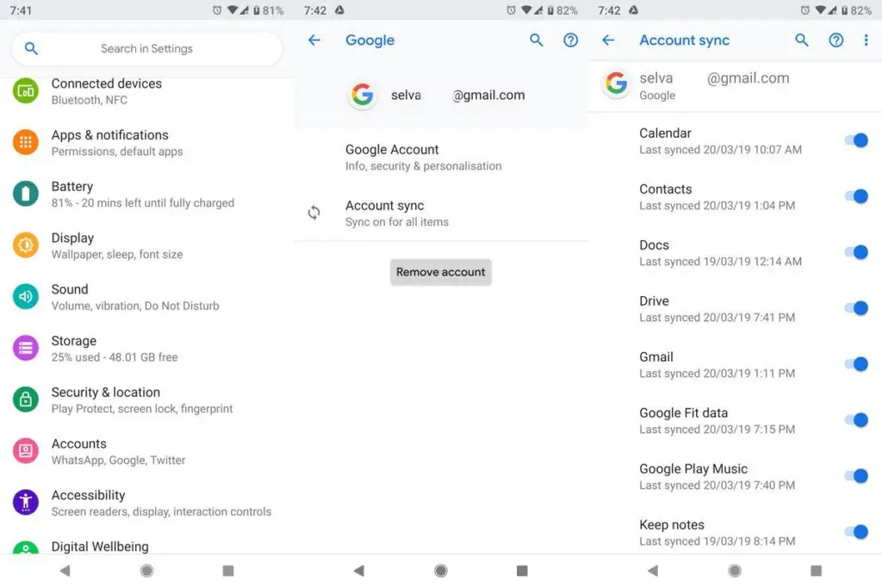Tap the Display brightness icon
The width and height of the screenshot is (882, 588).
click(x=26, y=245)
